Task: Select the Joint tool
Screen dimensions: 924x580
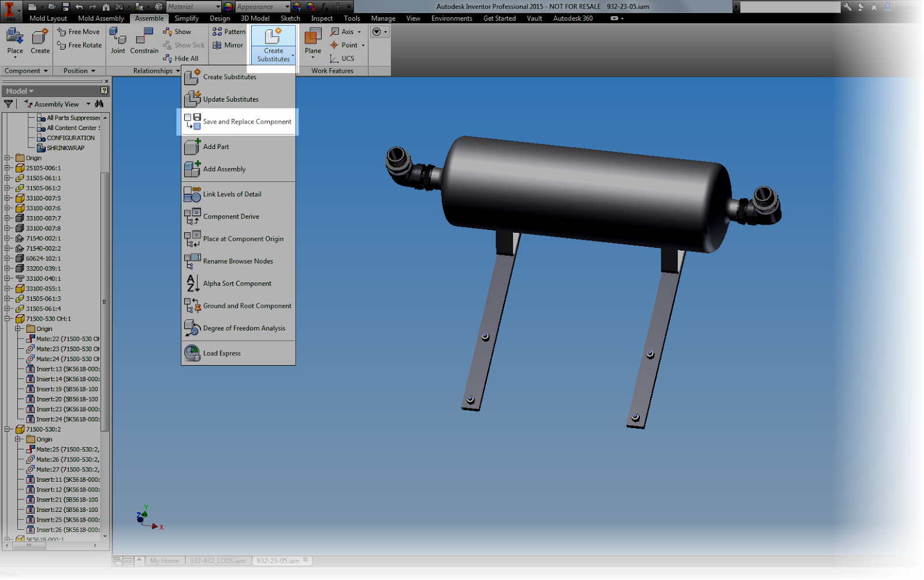Action: click(x=117, y=40)
